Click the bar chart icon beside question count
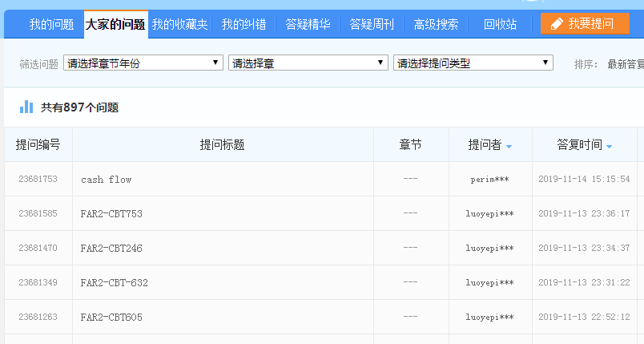The height and width of the screenshot is (344, 644). click(26, 107)
